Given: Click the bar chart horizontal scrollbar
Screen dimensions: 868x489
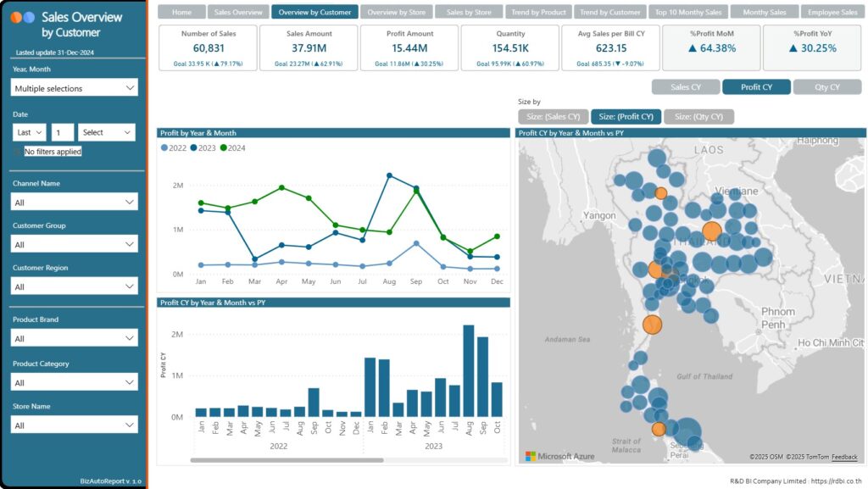Looking at the screenshot, I should 275,460.
